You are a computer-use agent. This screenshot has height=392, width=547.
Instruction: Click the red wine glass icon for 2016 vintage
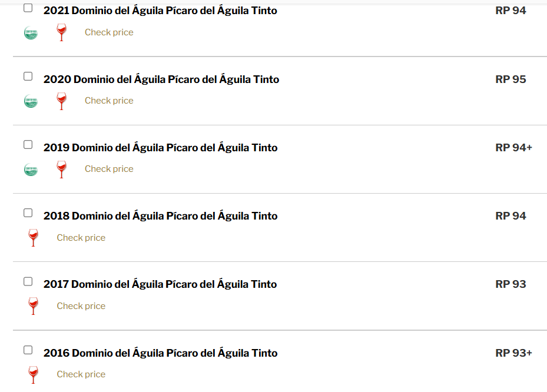[x=33, y=374]
